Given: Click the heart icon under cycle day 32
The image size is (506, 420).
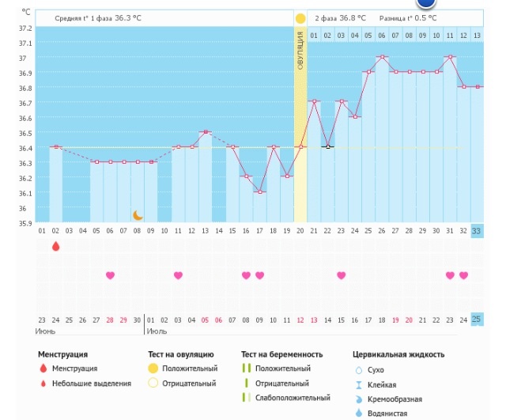Looking at the screenshot, I should coord(463,275).
